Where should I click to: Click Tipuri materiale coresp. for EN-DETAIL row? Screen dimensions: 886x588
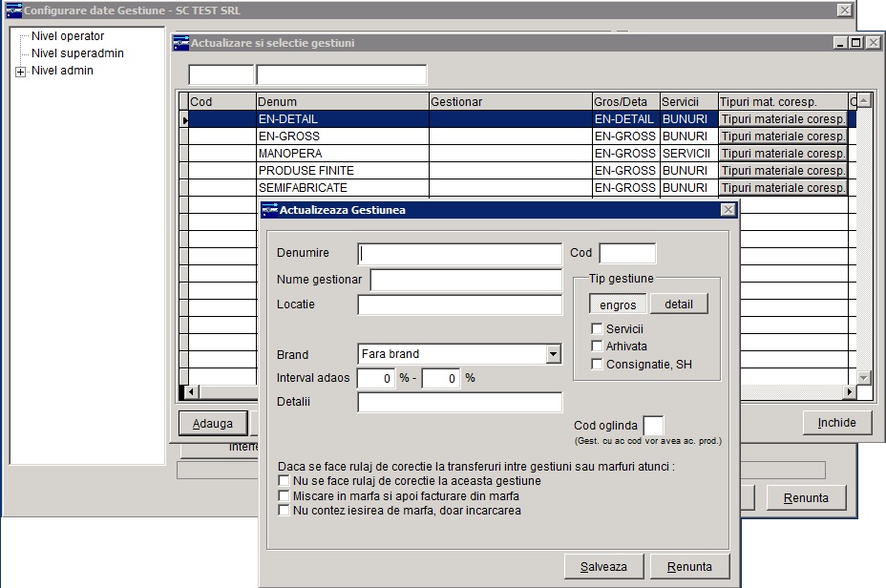click(783, 119)
